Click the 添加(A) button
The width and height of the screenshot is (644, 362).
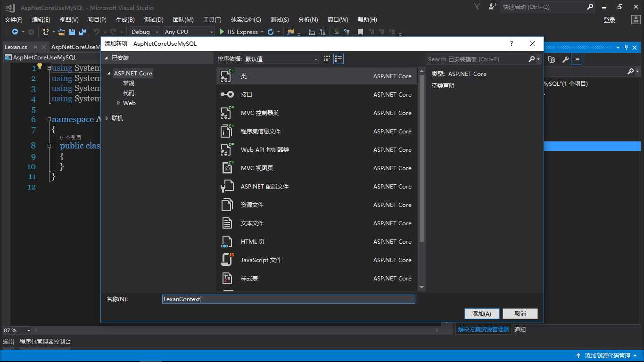click(x=482, y=313)
